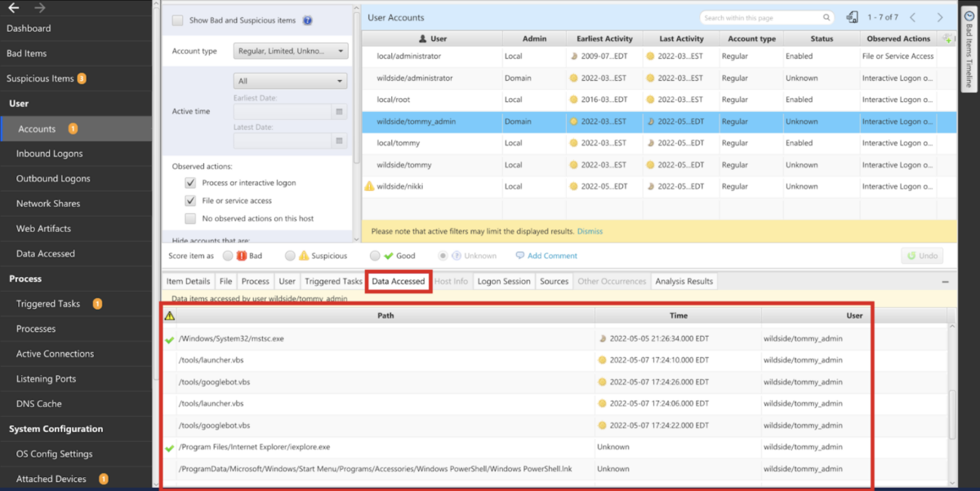Click the Dismiss link in the notice bar

click(590, 231)
